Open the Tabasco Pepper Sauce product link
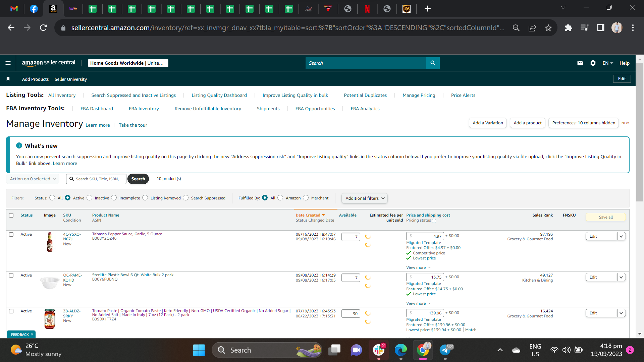This screenshot has width=644, height=362. pos(127,234)
